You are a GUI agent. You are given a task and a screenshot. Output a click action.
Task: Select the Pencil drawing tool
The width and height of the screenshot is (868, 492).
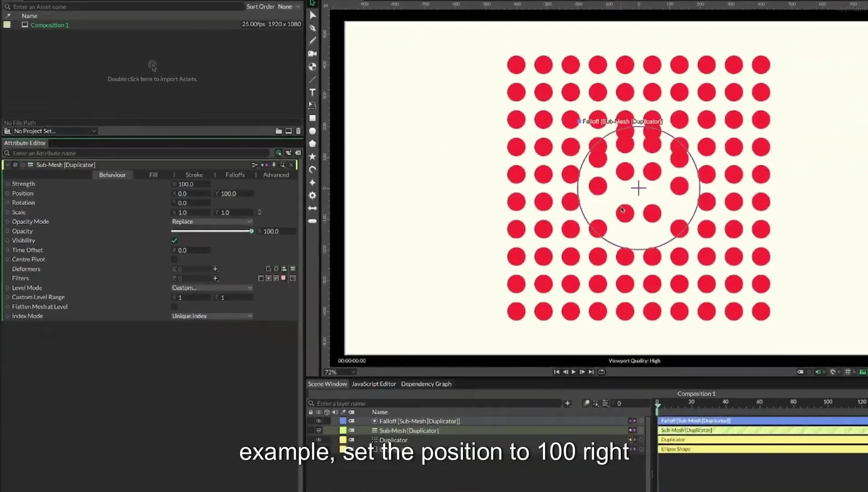coord(312,41)
